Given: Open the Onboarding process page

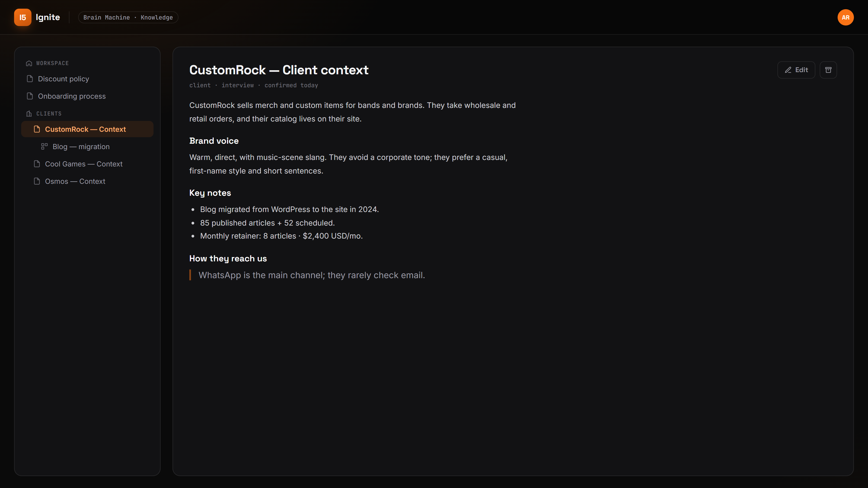Looking at the screenshot, I should click(x=87, y=96).
